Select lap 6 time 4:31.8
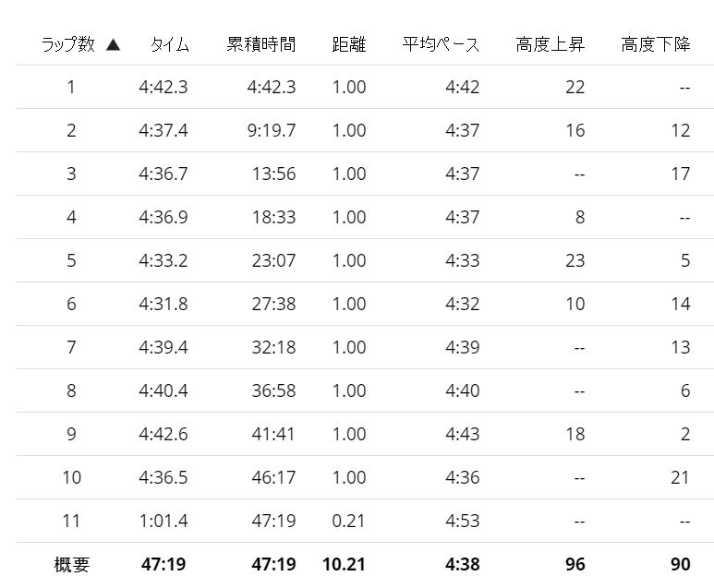 coord(163,304)
